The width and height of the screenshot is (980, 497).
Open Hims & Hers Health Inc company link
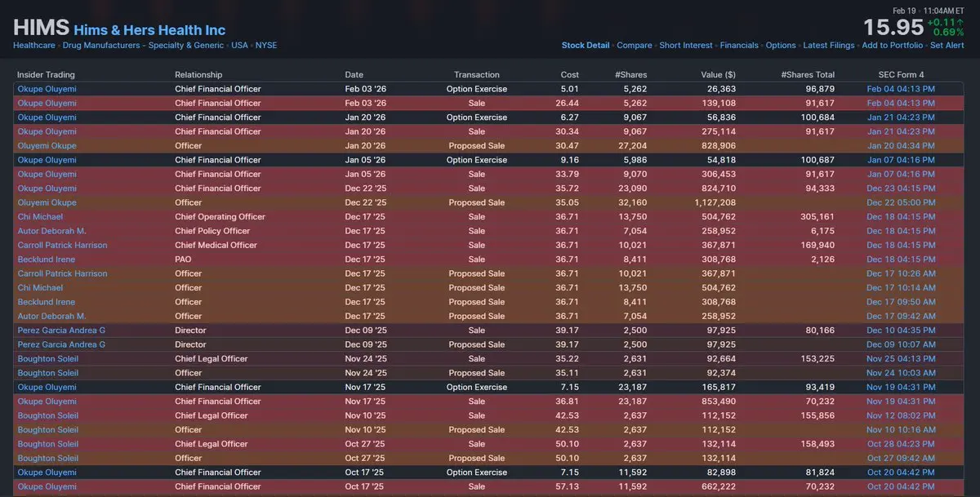149,30
